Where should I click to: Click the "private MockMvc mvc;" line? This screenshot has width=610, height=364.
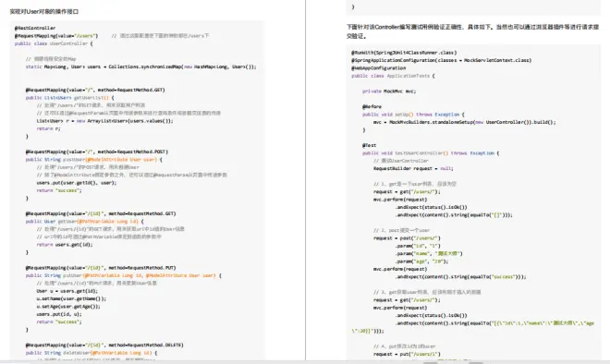click(x=389, y=91)
